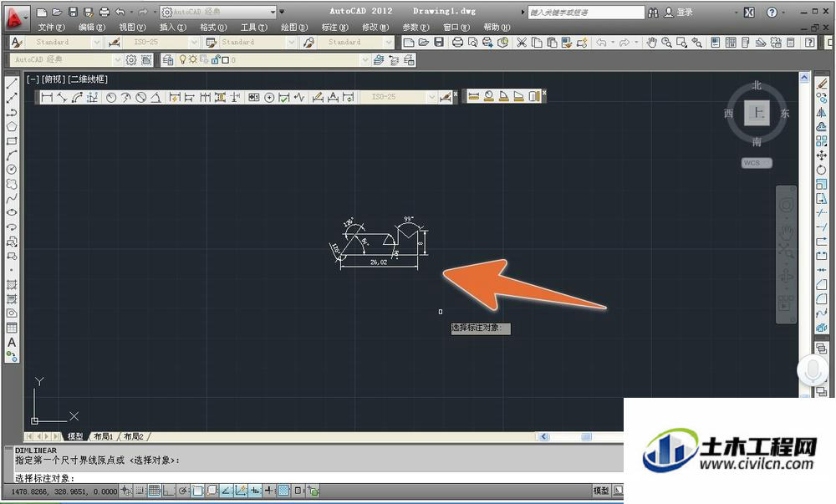Toggle Ortho mode in status bar

point(169,490)
